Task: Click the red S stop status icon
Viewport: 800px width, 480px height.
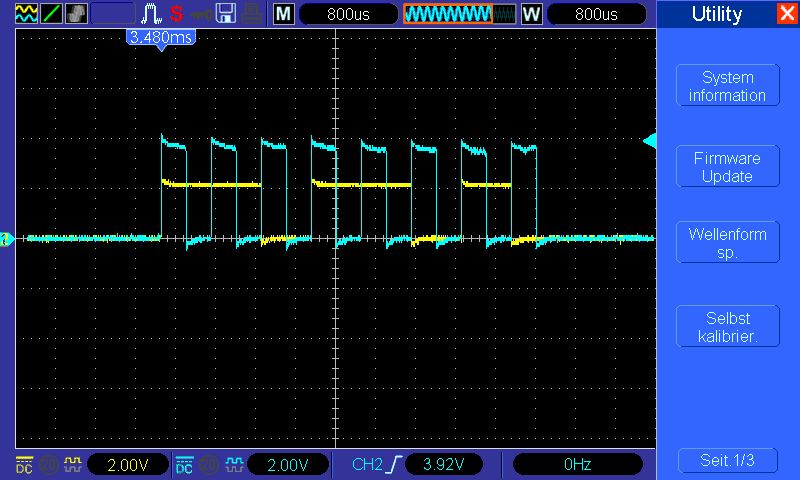Action: coord(176,14)
